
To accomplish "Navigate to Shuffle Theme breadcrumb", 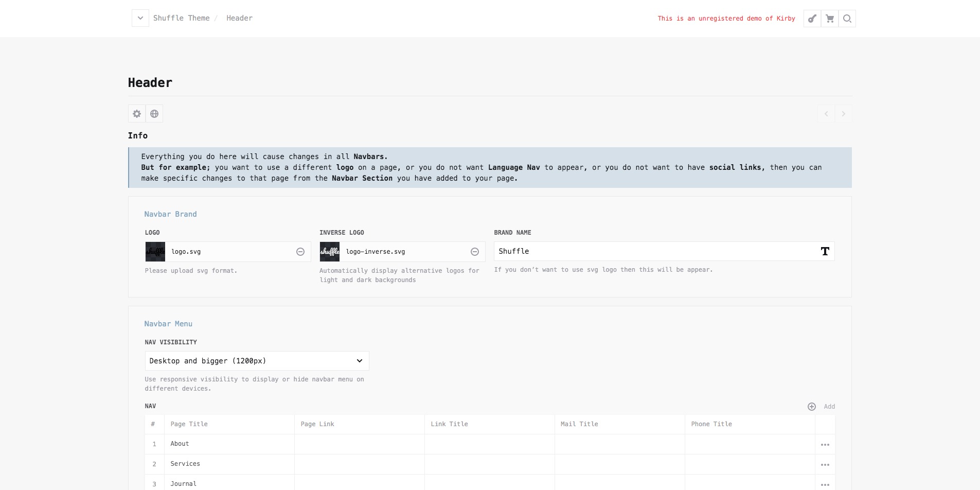I will (181, 18).
